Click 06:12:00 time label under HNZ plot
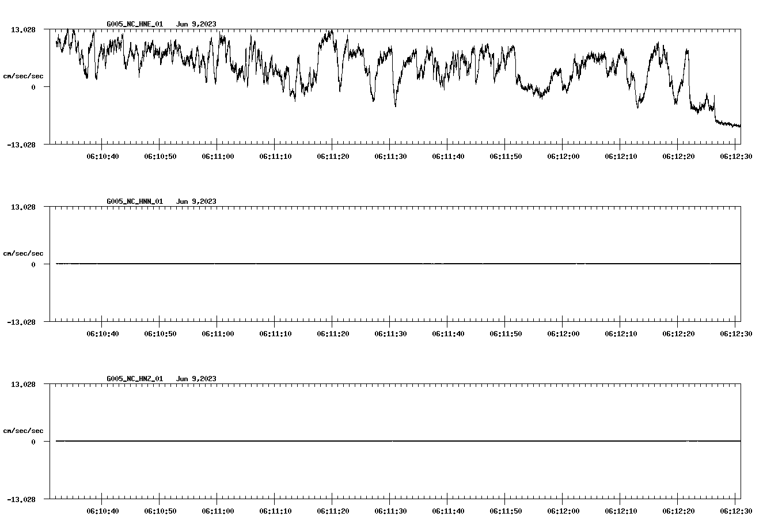Screen dimensions: 782x532 click(563, 511)
